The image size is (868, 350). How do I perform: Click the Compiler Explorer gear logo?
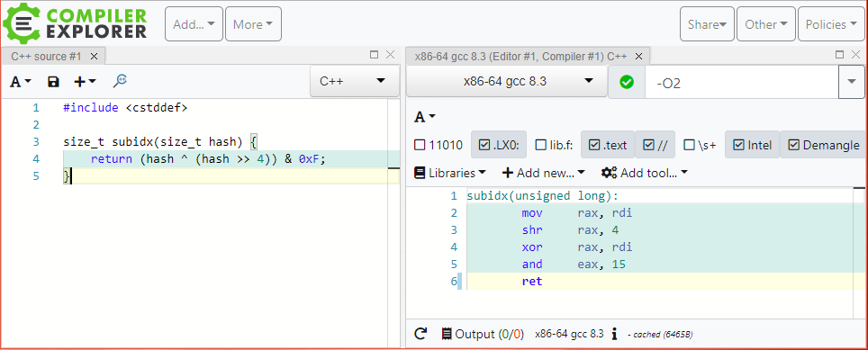pyautogui.click(x=21, y=23)
